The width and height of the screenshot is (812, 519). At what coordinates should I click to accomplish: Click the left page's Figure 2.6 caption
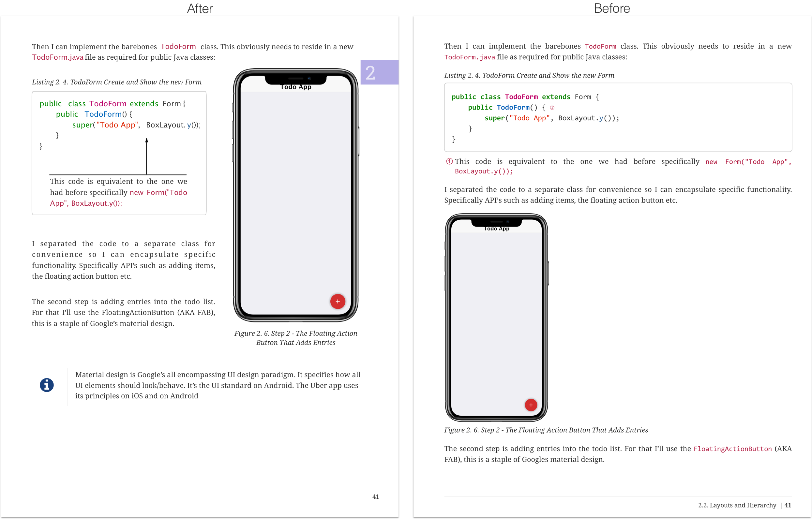coord(296,338)
